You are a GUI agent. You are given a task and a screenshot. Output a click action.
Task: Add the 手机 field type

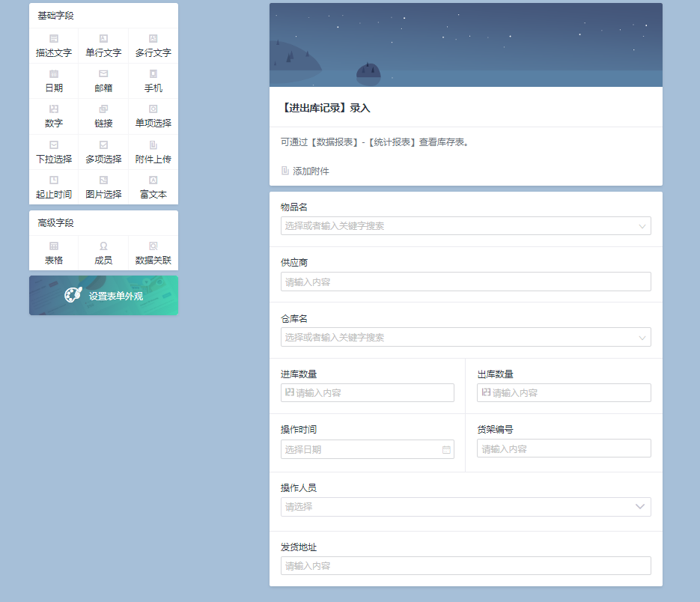coord(153,82)
